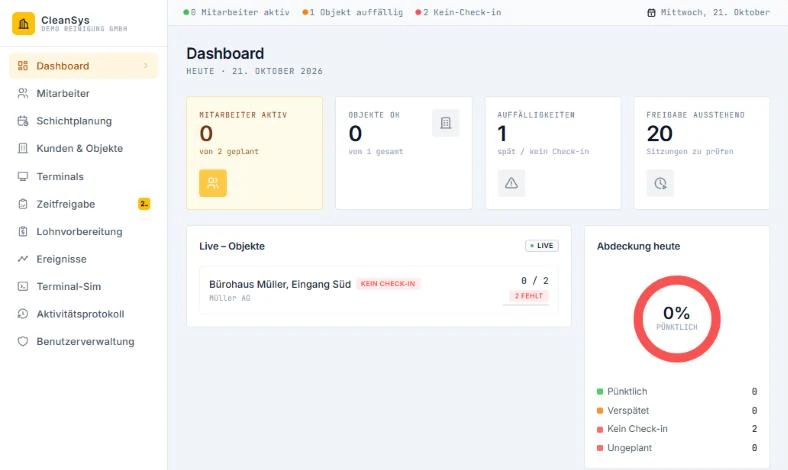Click the Kein Check-in legend swatch
This screenshot has height=470, width=788.
click(x=600, y=429)
